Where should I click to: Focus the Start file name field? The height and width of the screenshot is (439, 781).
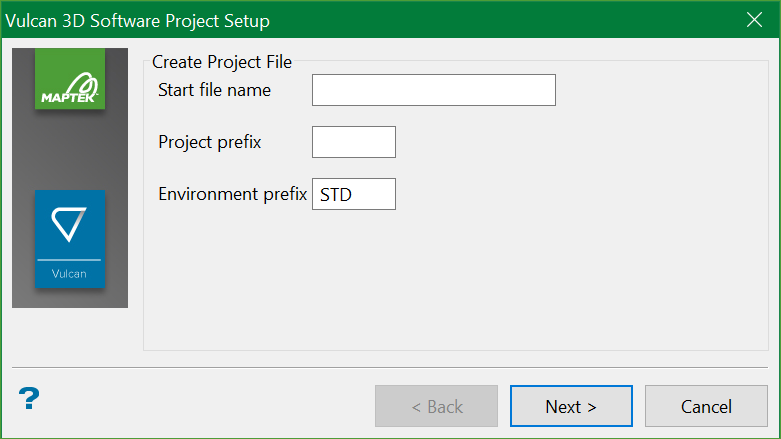click(433, 90)
